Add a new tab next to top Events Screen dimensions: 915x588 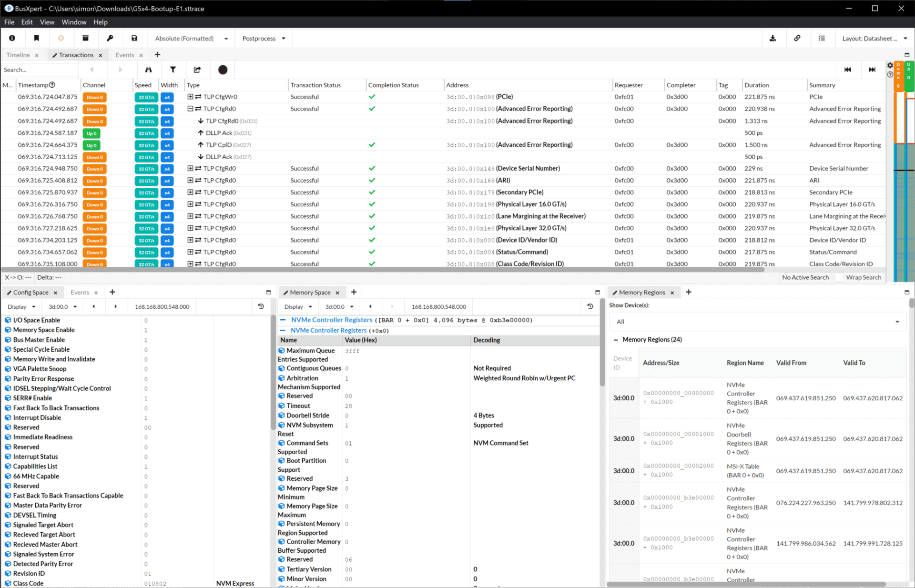(157, 55)
